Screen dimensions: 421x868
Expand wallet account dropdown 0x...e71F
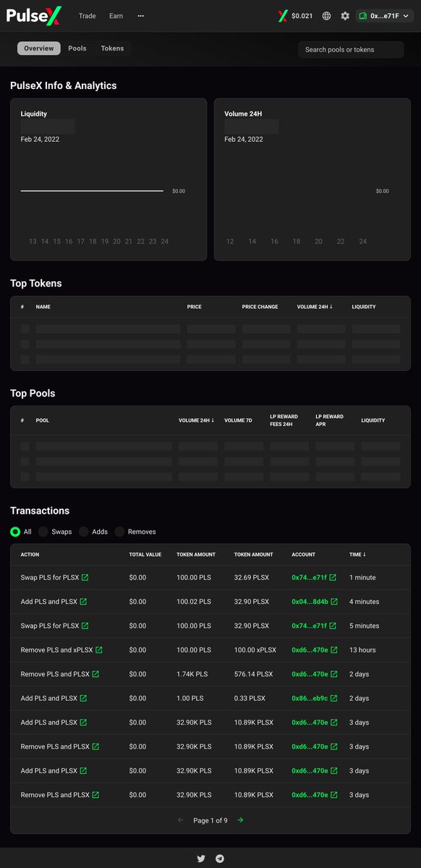[384, 16]
